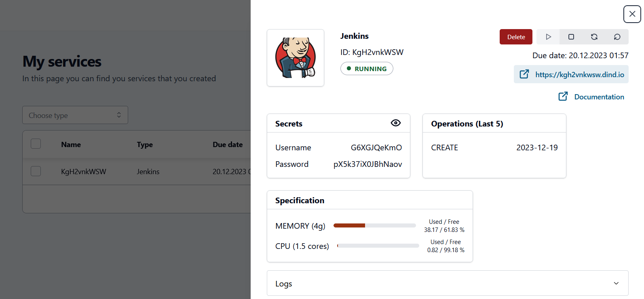Click external link icon beside Documentation
This screenshot has width=644, height=299.
coord(563,97)
